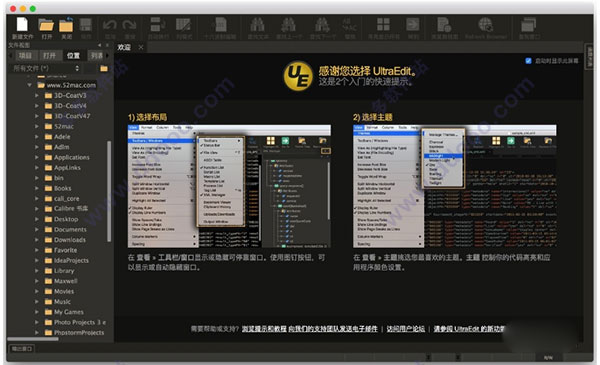
Task: Click the theme selection screenshot thumbnail
Action: click(455, 186)
